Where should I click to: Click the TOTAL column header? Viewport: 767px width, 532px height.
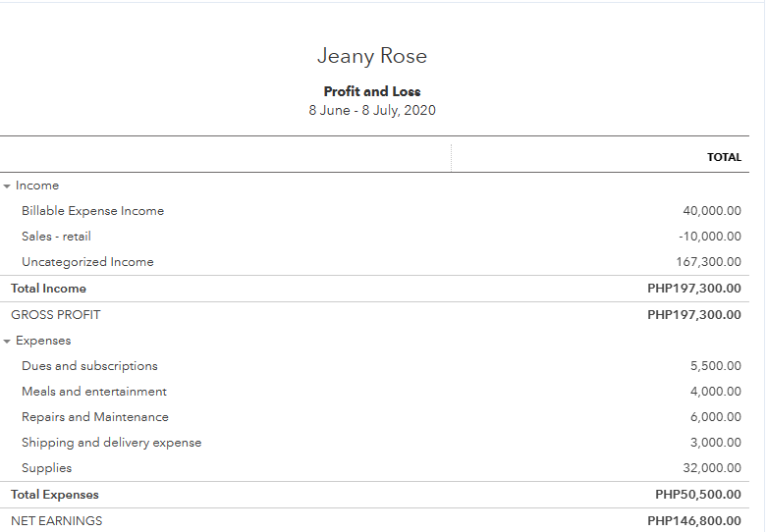(724, 157)
